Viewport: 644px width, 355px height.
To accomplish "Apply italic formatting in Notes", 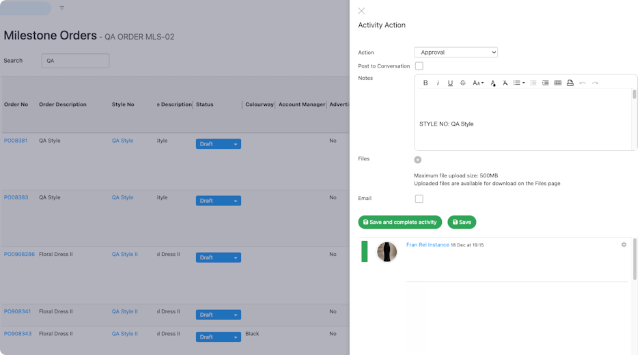I will coord(438,83).
